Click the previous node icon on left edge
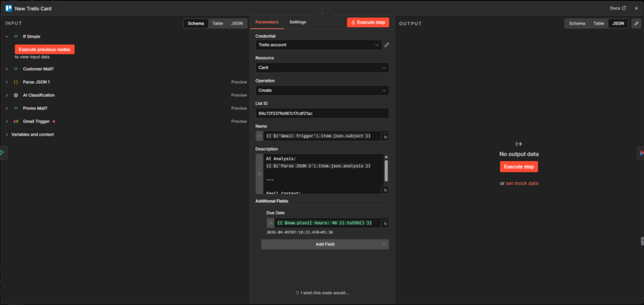This screenshot has width=644, height=305. pos(3,153)
